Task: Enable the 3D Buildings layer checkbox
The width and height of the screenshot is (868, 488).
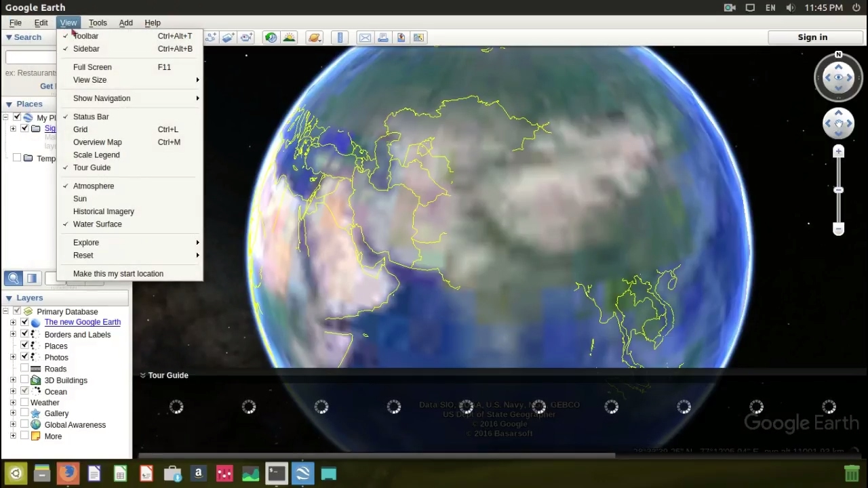Action: [x=24, y=380]
